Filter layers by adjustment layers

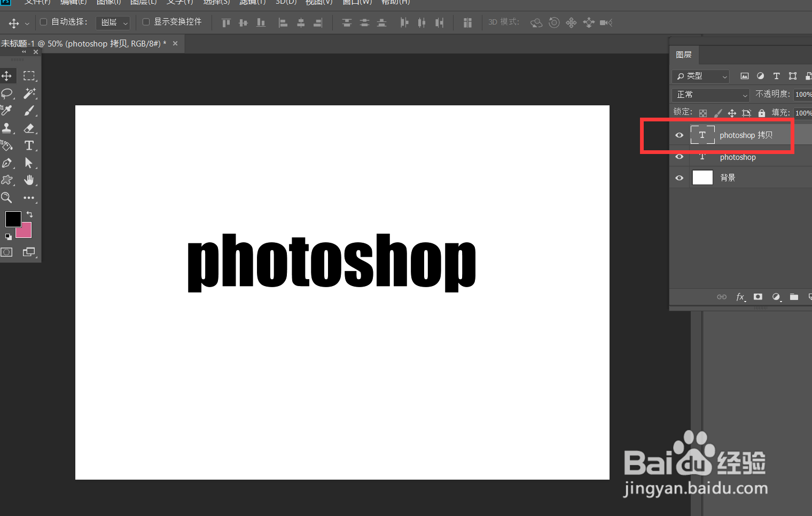(760, 76)
